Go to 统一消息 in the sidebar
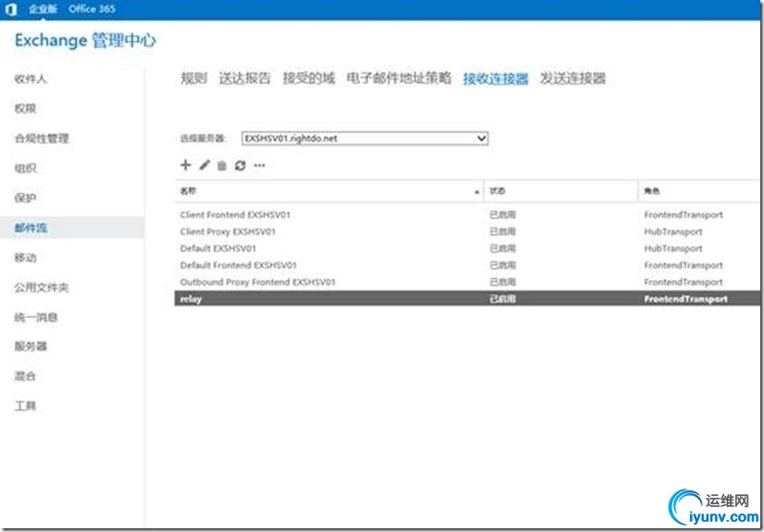This screenshot has width=764, height=532. 36,317
